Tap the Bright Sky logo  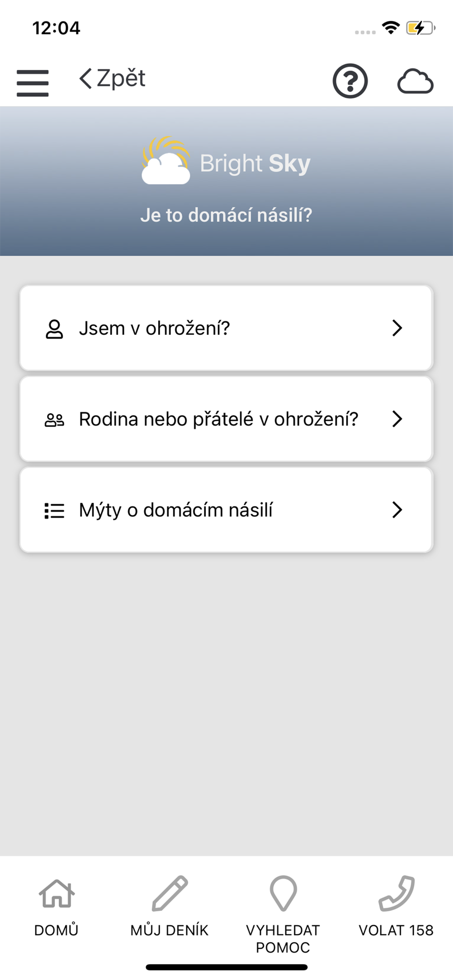click(x=226, y=162)
